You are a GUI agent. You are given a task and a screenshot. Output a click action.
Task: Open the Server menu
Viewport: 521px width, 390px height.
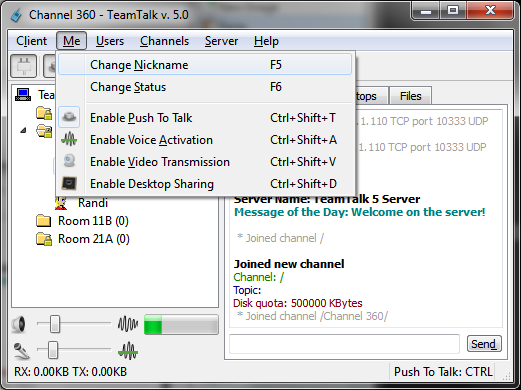pyautogui.click(x=221, y=41)
